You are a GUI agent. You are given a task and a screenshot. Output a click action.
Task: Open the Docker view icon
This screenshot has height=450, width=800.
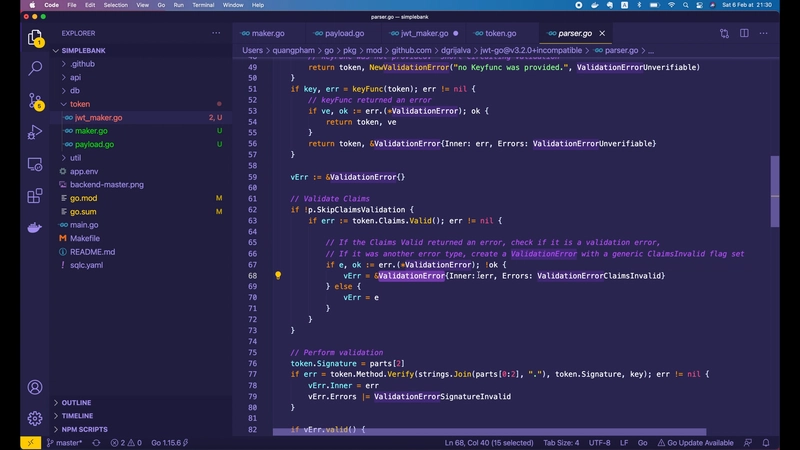point(35,228)
